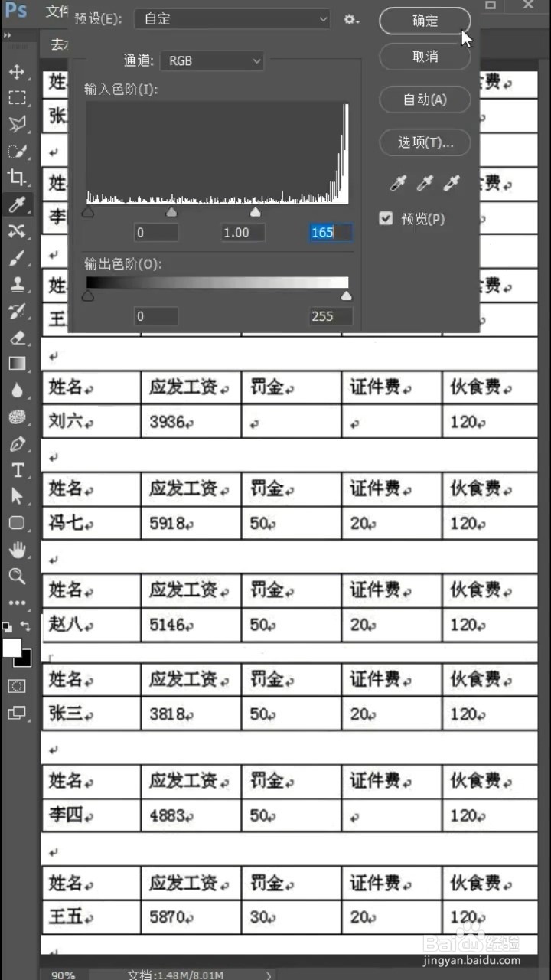
Task: Apply auto levels with 自动(A)
Action: click(425, 100)
